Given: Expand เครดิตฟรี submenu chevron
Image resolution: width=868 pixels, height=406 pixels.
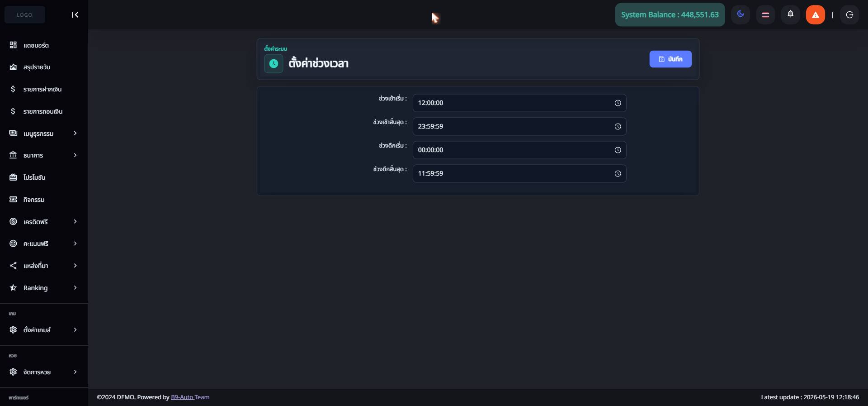Looking at the screenshot, I should 75,221.
